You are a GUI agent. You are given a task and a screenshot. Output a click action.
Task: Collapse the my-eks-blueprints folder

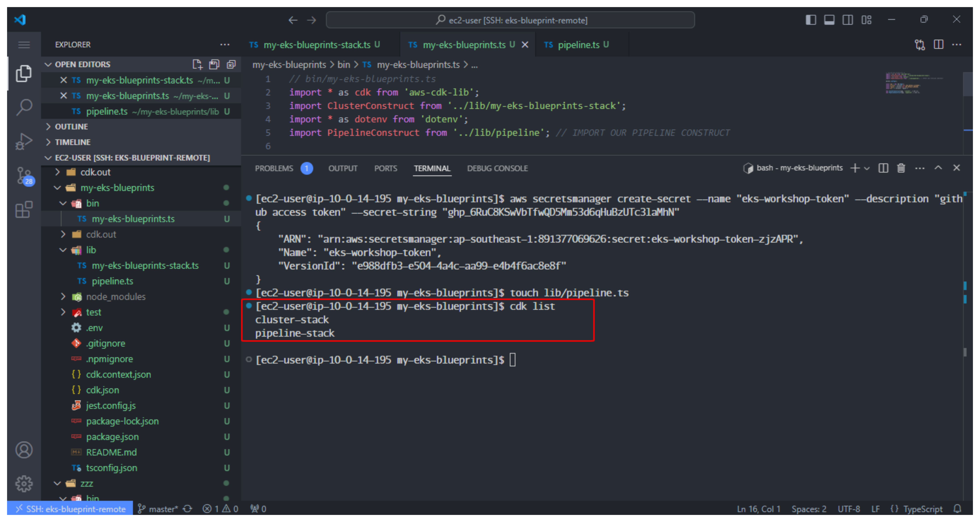[x=57, y=188]
